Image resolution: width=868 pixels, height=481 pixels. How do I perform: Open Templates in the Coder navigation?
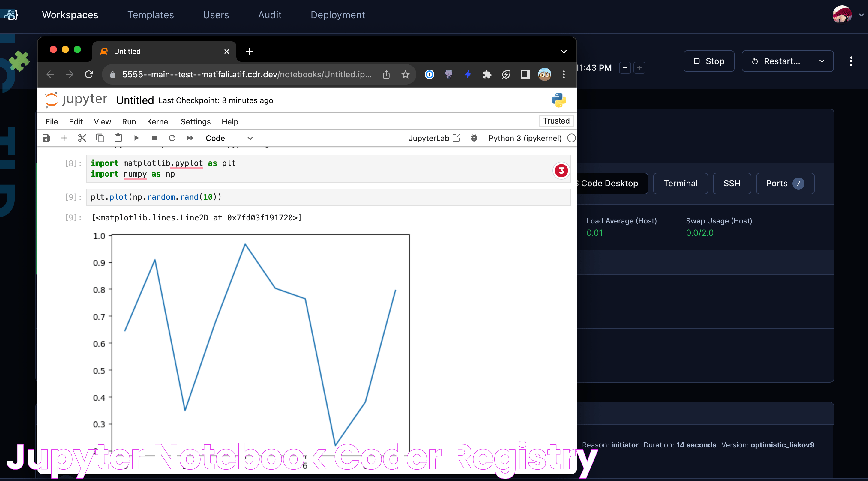pyautogui.click(x=151, y=15)
